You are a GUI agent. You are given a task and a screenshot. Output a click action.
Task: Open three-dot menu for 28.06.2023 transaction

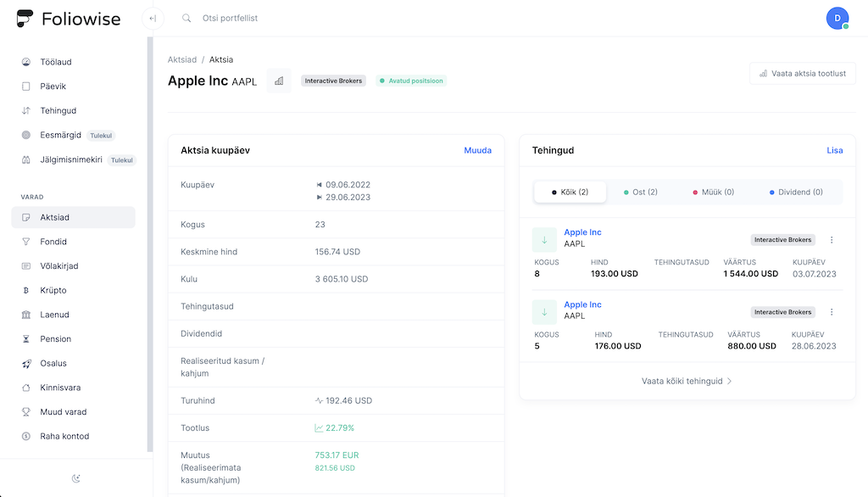832,312
